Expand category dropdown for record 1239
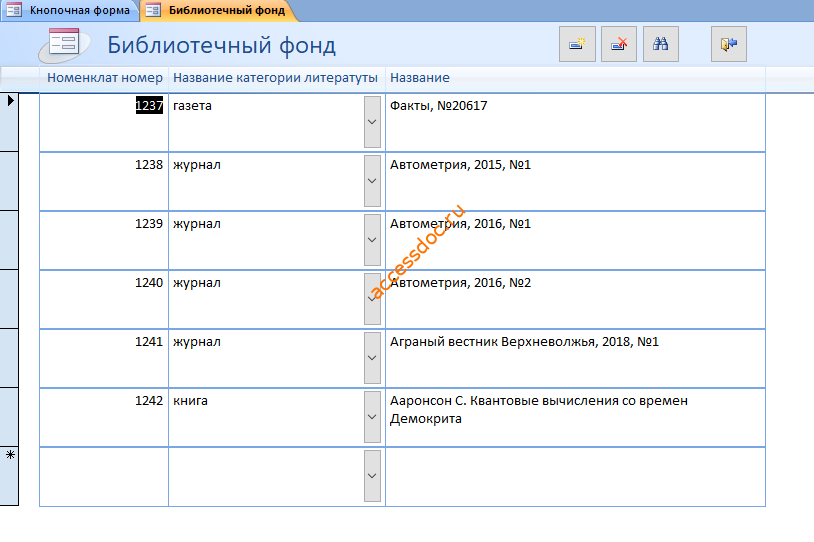The width and height of the screenshot is (814, 542). 372,240
